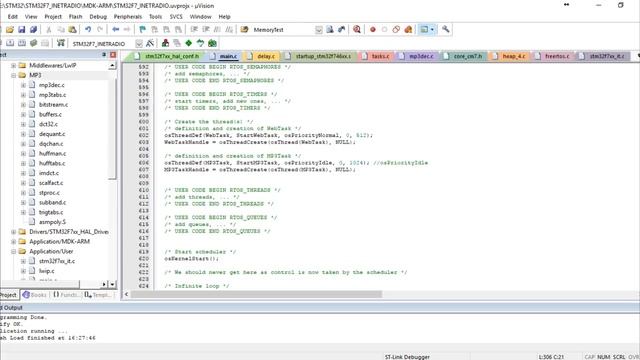Pin the Project panel
Viewport: 640px width, 360px height.
(104, 55)
